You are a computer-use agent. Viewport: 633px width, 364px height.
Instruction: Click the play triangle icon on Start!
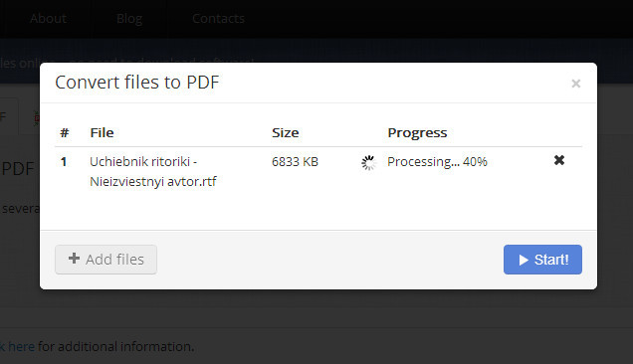coord(524,260)
